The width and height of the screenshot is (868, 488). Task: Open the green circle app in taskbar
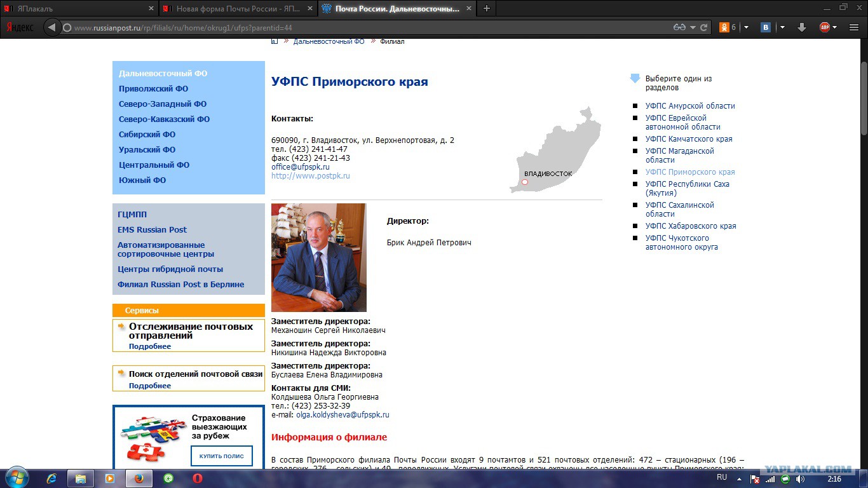pyautogui.click(x=168, y=478)
